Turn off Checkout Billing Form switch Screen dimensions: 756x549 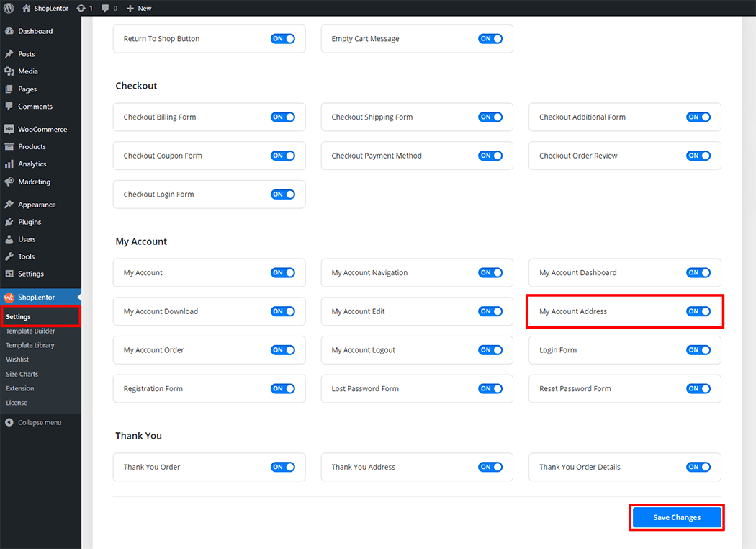click(282, 117)
